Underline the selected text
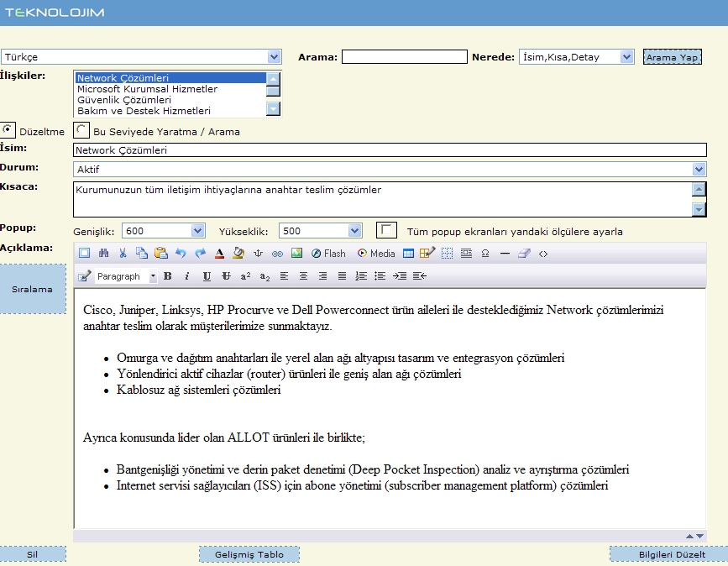728x566 pixels. coord(207,276)
